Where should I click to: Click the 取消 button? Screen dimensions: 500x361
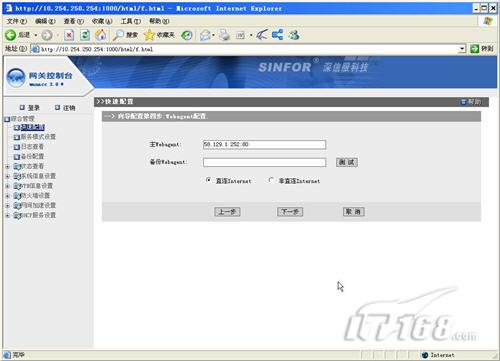click(x=354, y=212)
